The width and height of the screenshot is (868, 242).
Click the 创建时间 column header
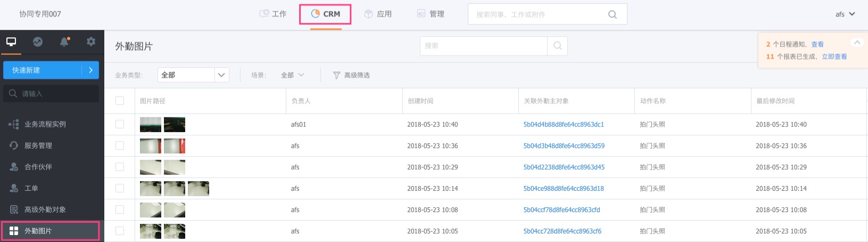click(x=420, y=101)
